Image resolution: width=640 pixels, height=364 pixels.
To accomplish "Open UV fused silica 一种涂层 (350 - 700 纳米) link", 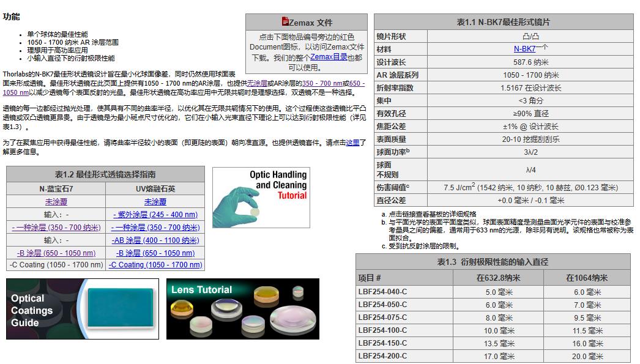I will coord(155,228).
